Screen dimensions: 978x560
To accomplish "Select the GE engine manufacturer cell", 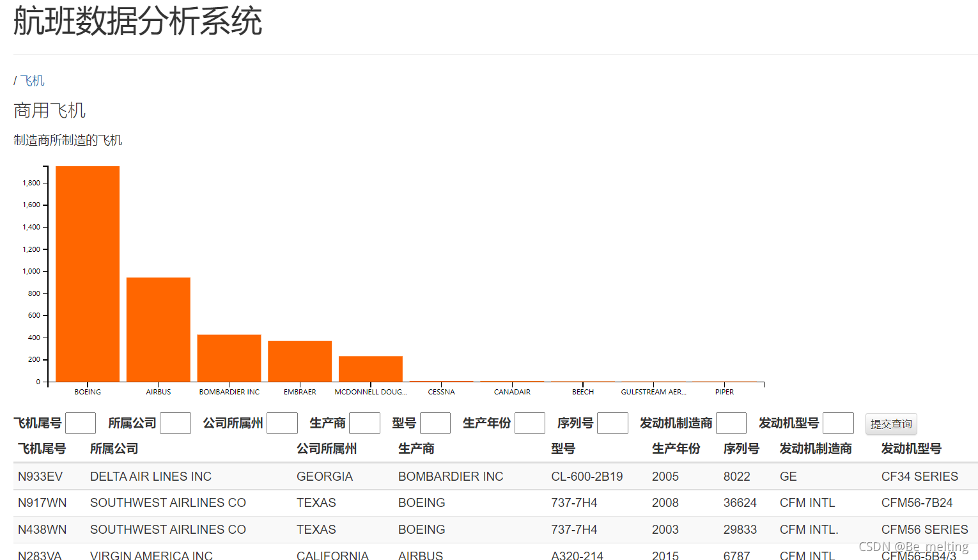I will [x=788, y=476].
